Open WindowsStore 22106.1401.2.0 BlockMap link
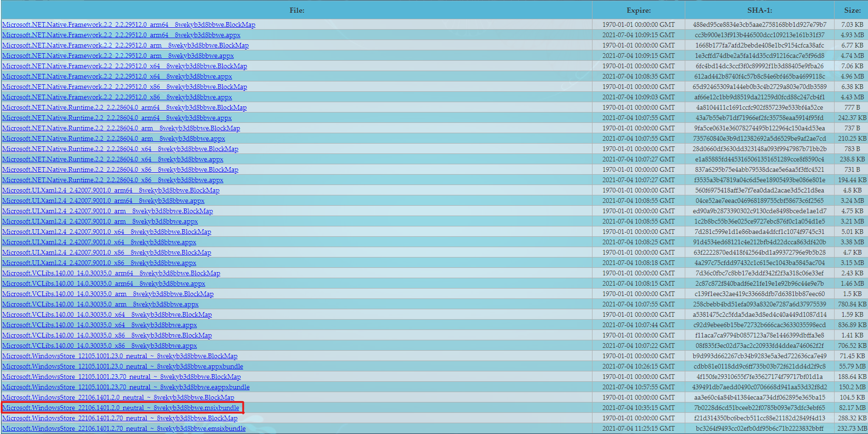This screenshot has height=434, width=868. pos(118,397)
